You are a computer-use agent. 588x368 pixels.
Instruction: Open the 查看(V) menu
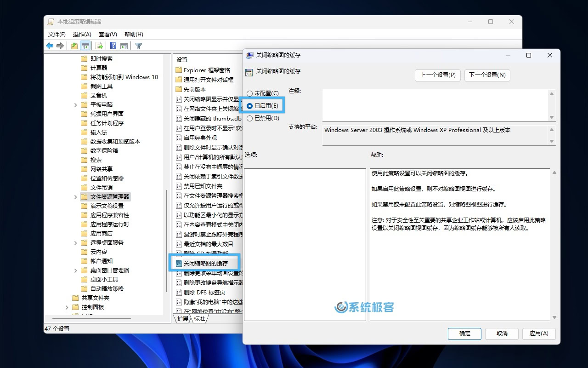coord(108,34)
